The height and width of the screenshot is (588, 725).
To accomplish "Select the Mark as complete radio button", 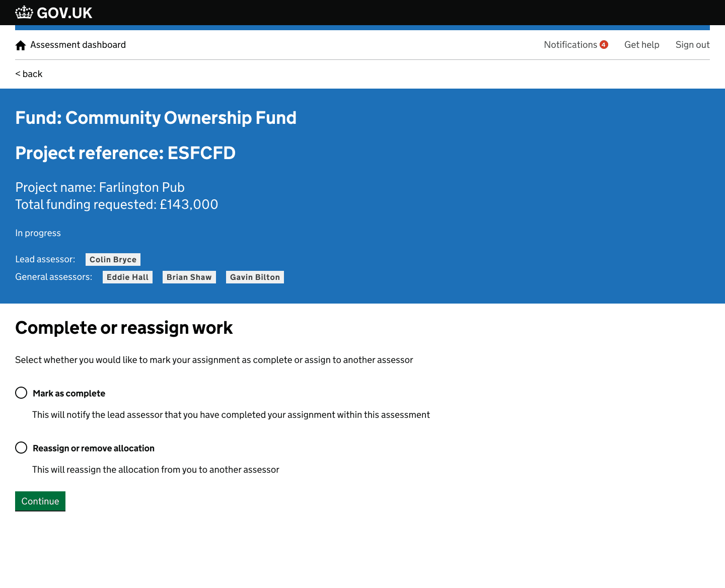I will pos(21,393).
